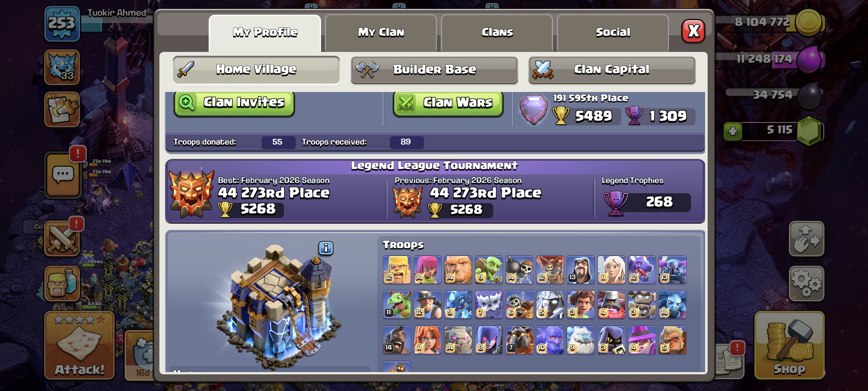Click the green add gems plus
This screenshot has width=868, height=391.
[x=733, y=131]
